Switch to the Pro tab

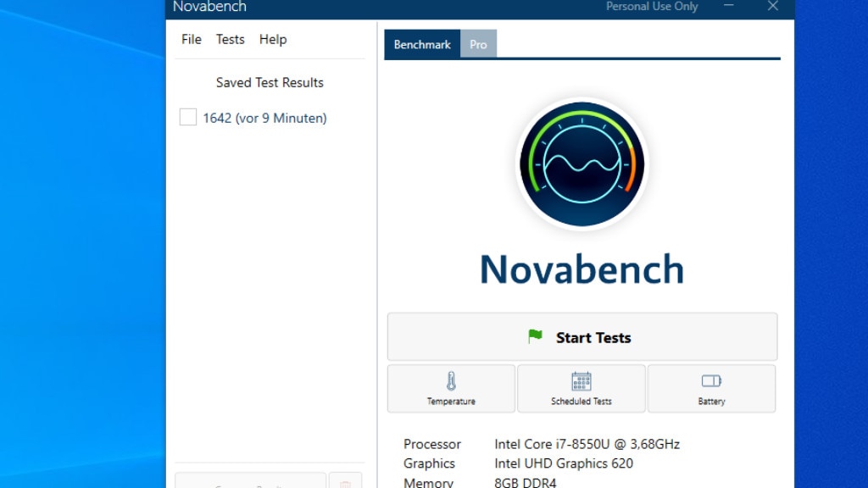(478, 44)
